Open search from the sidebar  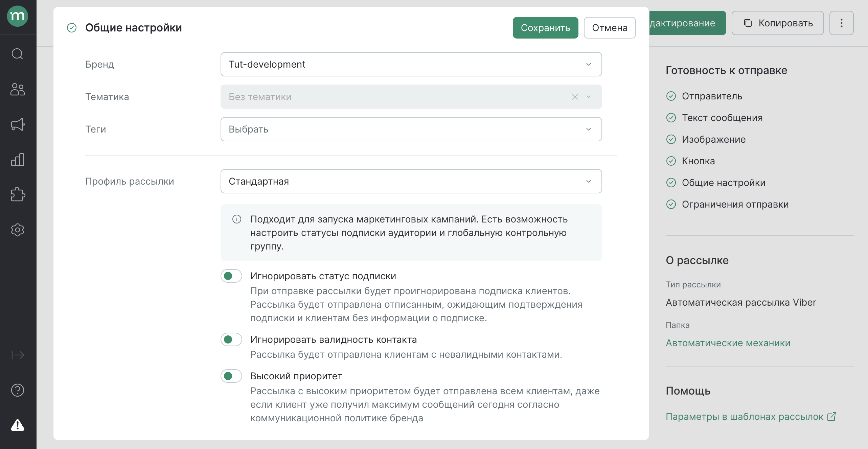[18, 54]
